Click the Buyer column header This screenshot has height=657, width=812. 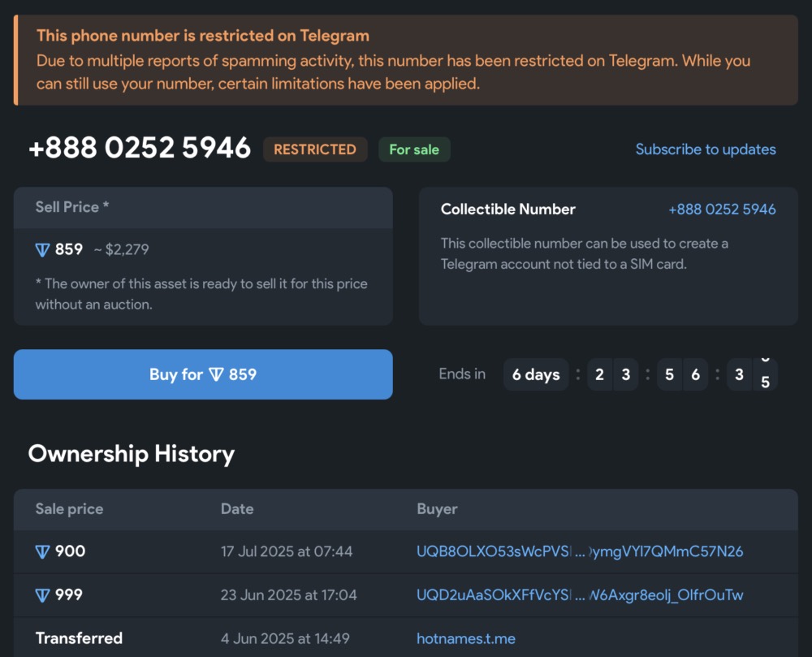(437, 509)
